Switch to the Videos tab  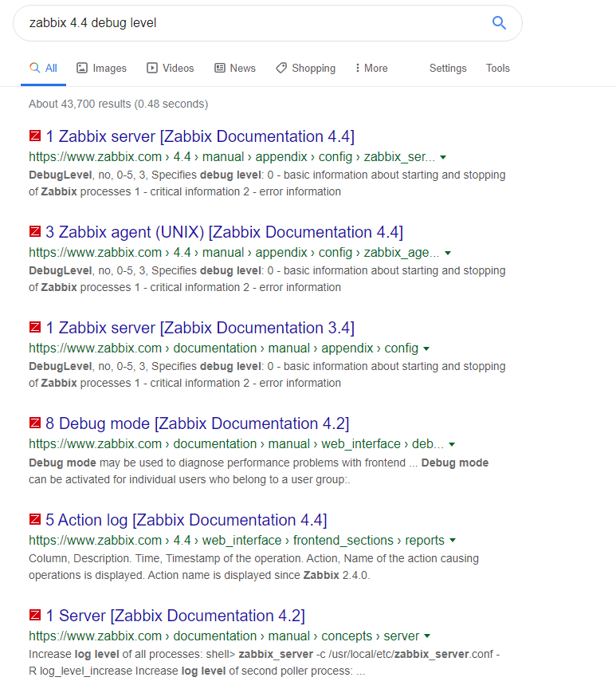pos(171,68)
